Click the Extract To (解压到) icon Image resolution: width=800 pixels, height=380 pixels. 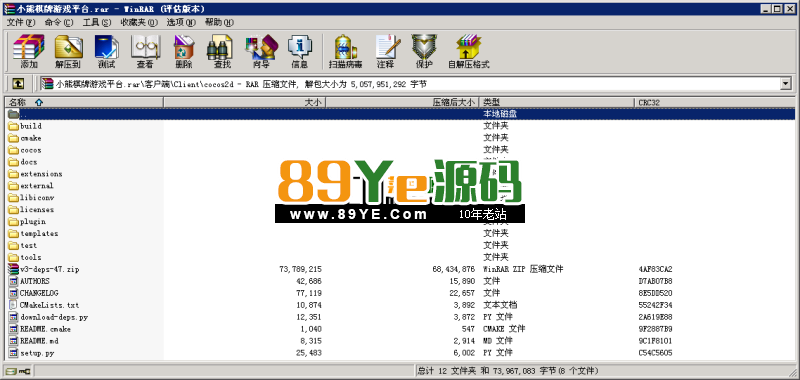tap(68, 52)
